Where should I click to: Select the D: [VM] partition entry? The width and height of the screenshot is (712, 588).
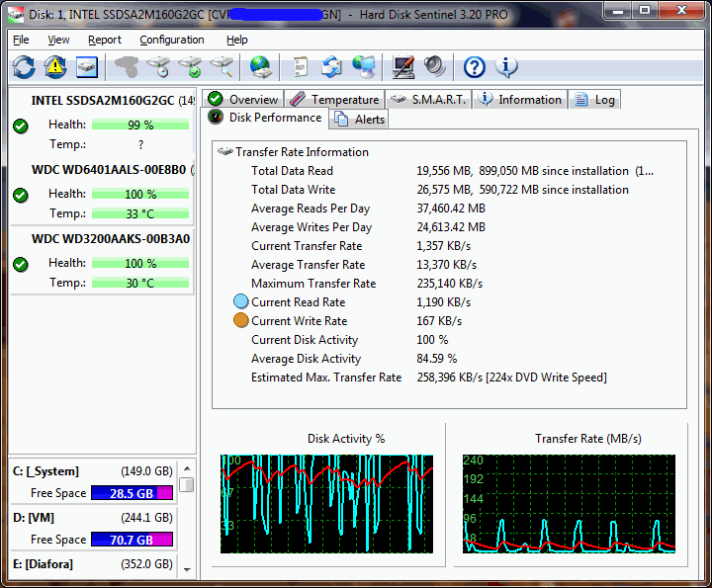click(93, 528)
